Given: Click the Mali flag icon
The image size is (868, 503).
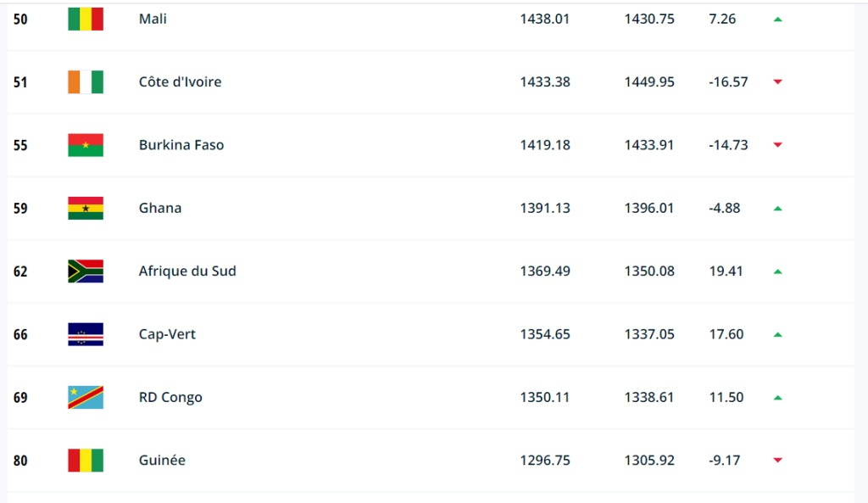Looking at the screenshot, I should pyautogui.click(x=86, y=19).
